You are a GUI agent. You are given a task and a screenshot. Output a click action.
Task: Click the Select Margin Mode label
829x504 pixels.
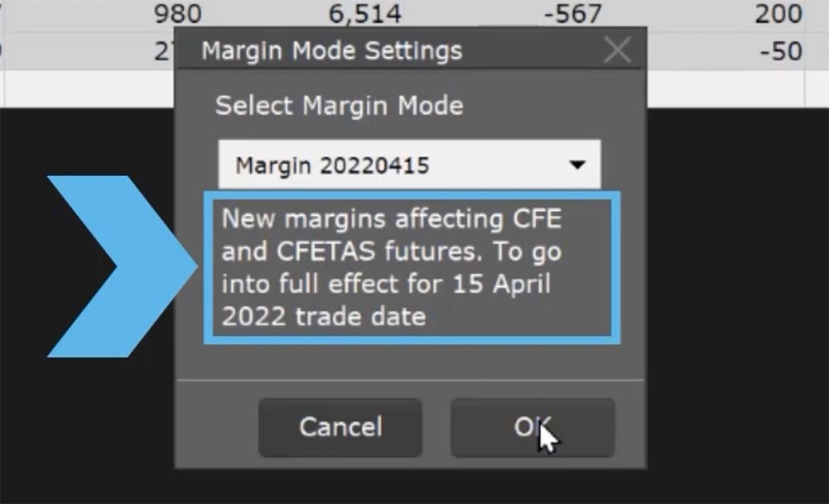[339, 106]
